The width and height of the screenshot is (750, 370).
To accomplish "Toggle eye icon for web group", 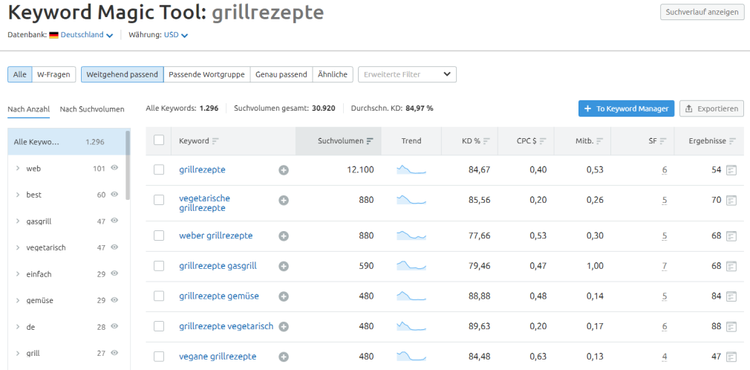I will click(114, 168).
